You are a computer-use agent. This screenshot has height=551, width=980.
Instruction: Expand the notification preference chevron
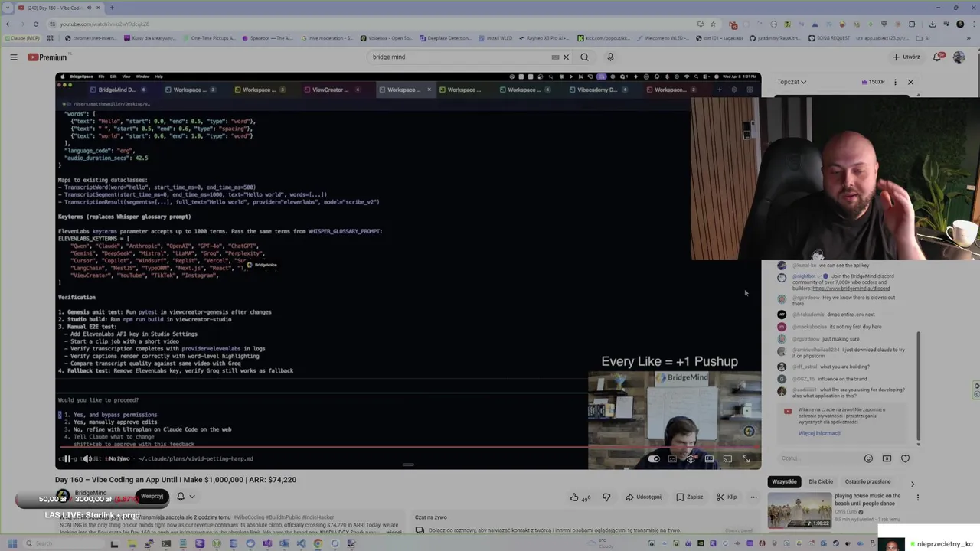point(192,497)
